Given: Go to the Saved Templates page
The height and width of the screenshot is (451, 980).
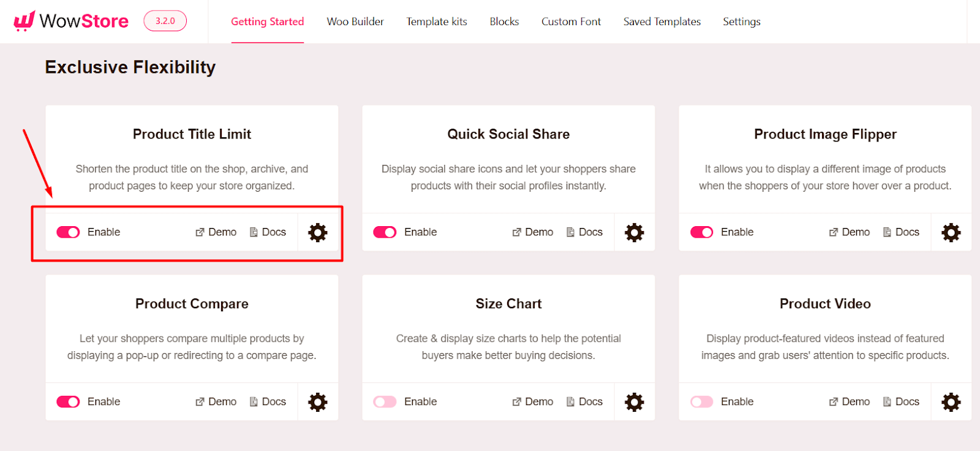Looking at the screenshot, I should point(661,21).
